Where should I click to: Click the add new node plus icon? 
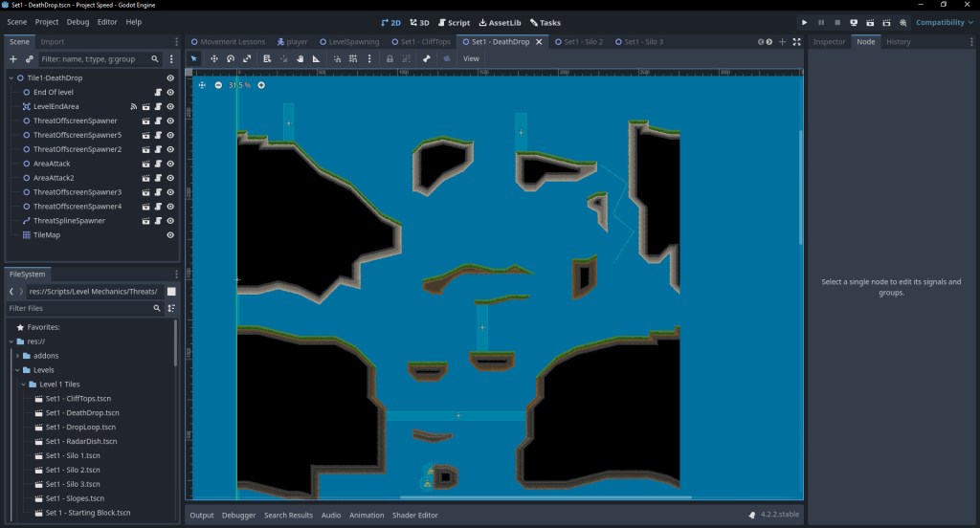point(12,58)
